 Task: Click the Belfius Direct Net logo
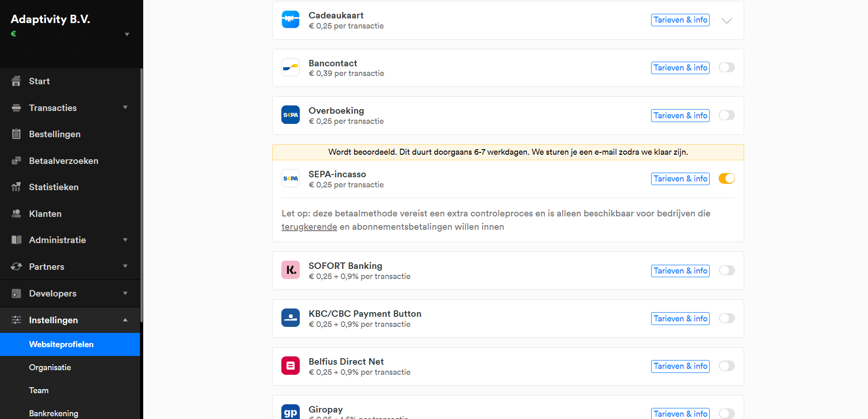point(291,366)
